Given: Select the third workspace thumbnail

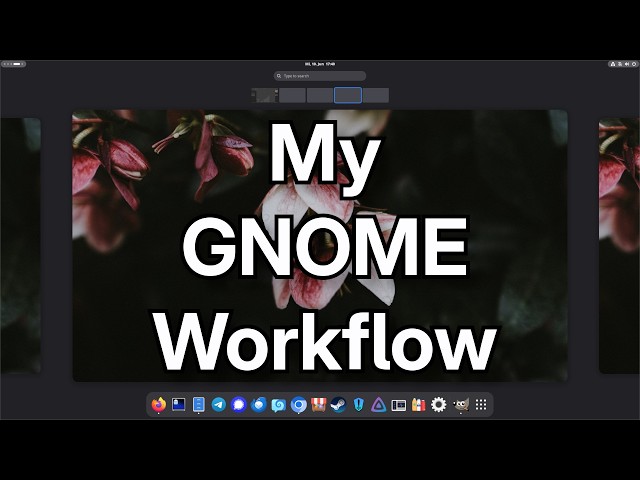Looking at the screenshot, I should click(320, 95).
